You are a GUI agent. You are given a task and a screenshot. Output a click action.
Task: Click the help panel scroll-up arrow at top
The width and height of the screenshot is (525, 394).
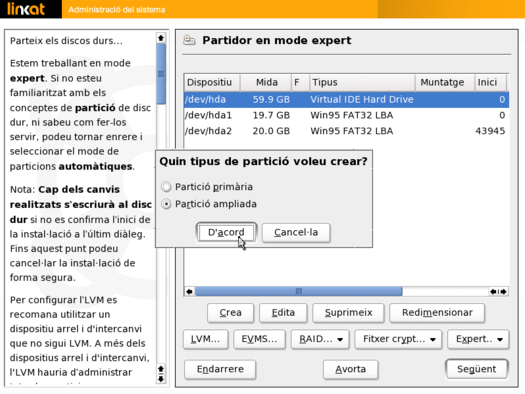coord(161,38)
